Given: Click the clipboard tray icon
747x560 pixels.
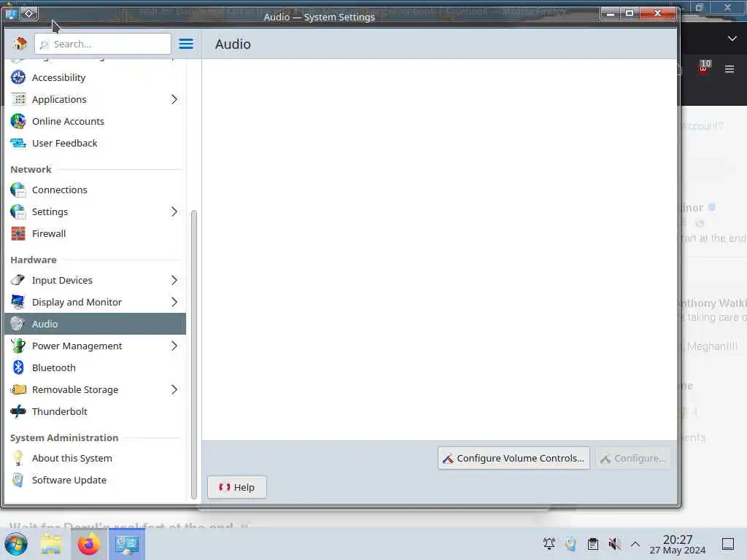Looking at the screenshot, I should (x=592, y=544).
